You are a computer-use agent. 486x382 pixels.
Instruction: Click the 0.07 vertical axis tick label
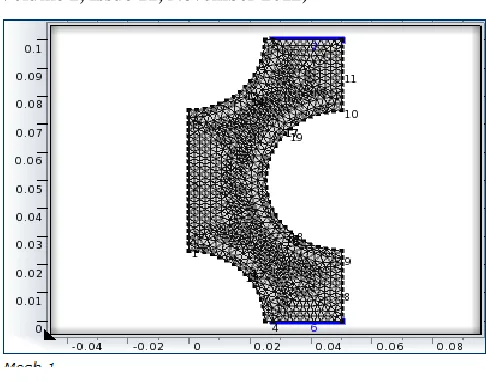click(x=29, y=133)
